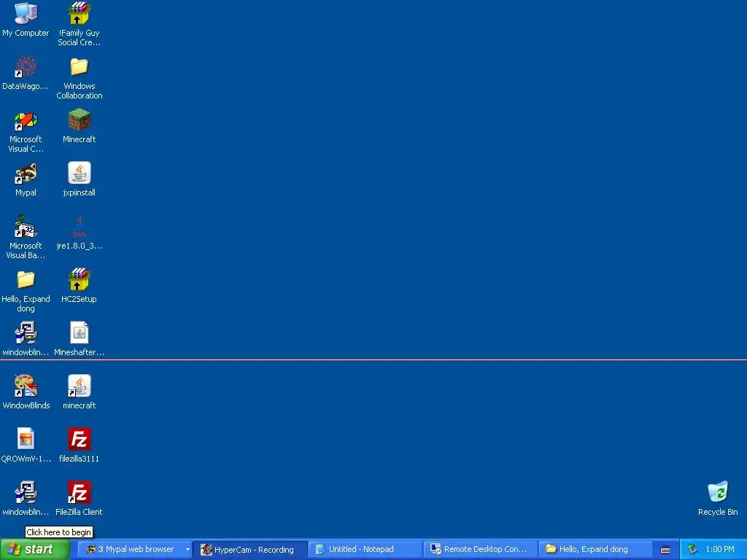Screen dimensions: 747x560
Task: Click the 1:00 PM taskbar clock
Action: pos(720,550)
